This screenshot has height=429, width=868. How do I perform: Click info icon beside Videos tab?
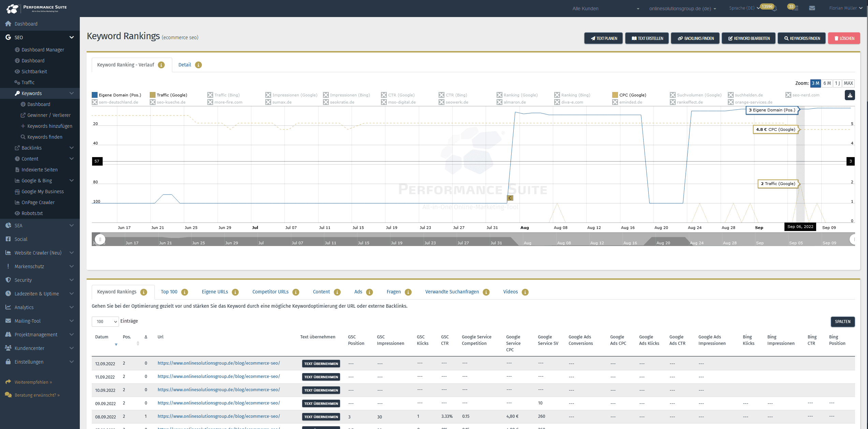point(525,292)
